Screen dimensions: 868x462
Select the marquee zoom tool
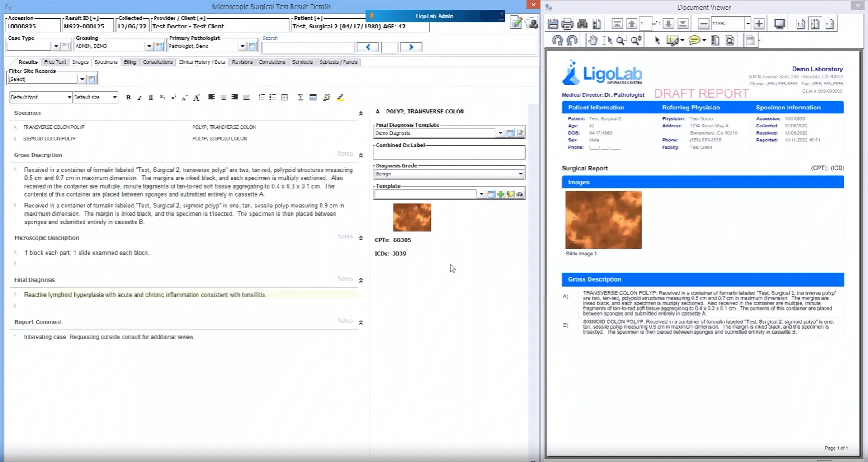tap(622, 41)
